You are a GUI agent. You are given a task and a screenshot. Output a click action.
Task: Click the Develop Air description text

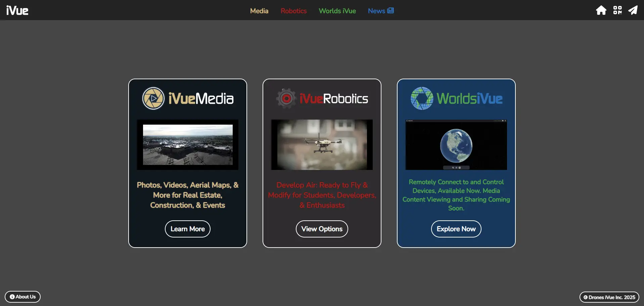322,195
